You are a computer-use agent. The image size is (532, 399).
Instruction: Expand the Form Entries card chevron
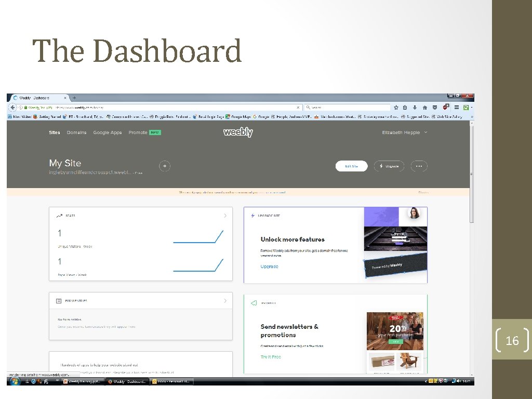coord(225,301)
